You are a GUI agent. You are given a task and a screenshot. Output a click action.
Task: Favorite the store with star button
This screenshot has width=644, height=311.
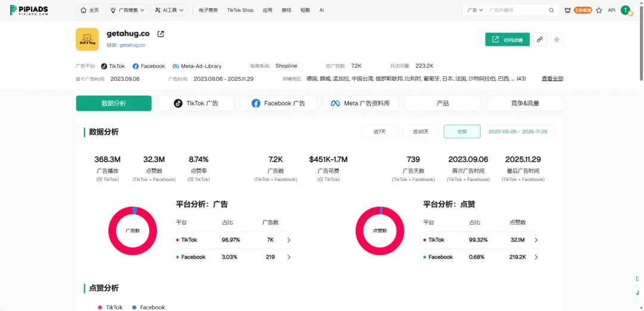coord(556,39)
